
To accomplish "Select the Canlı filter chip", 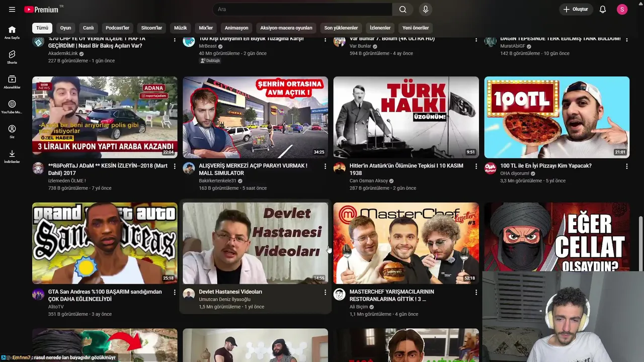I will [x=88, y=28].
